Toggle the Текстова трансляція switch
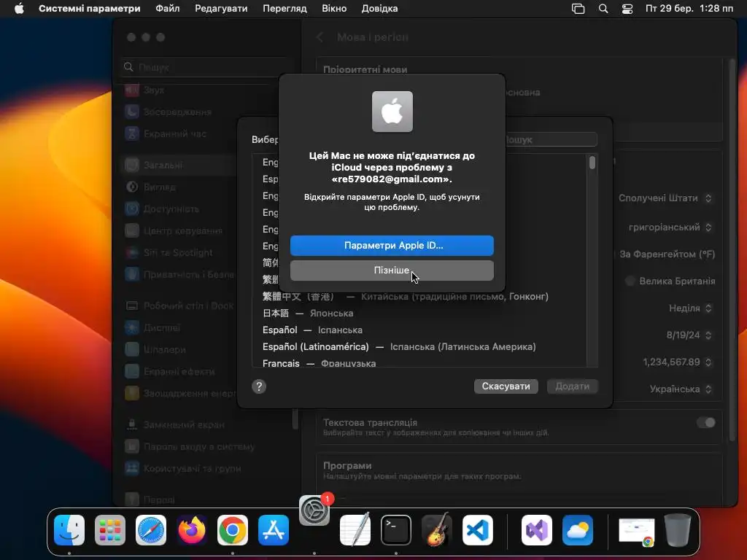This screenshot has height=560, width=747. click(x=706, y=422)
